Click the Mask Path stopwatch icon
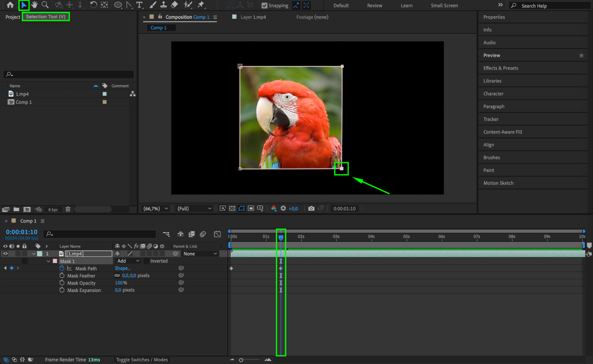The width and height of the screenshot is (593, 364). (62, 268)
